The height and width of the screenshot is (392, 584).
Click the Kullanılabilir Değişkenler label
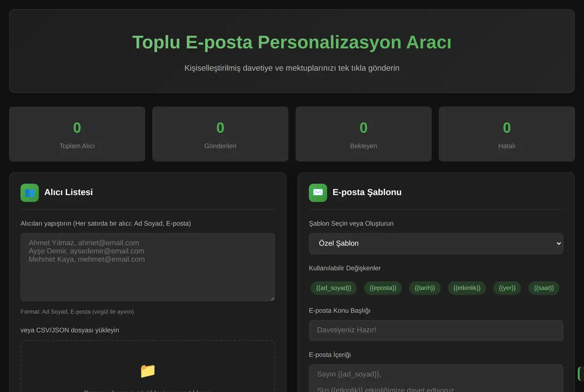tap(345, 268)
